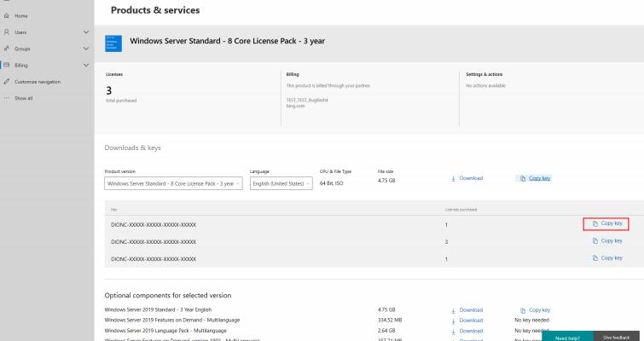Click copy icon for key with 3 licenses
This screenshot has height=341, width=644.
pyautogui.click(x=595, y=241)
